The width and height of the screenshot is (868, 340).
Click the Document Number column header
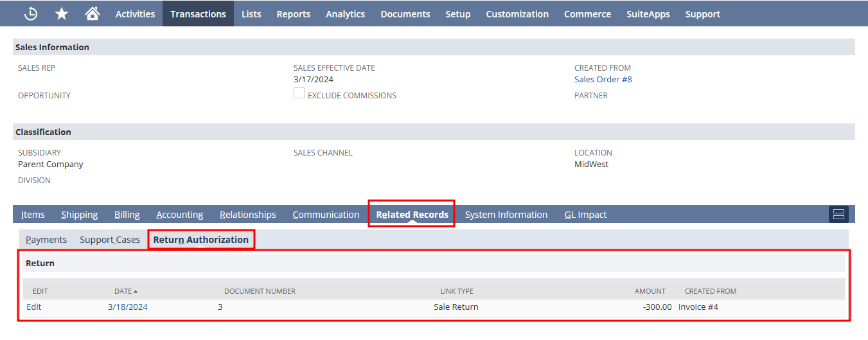260,291
